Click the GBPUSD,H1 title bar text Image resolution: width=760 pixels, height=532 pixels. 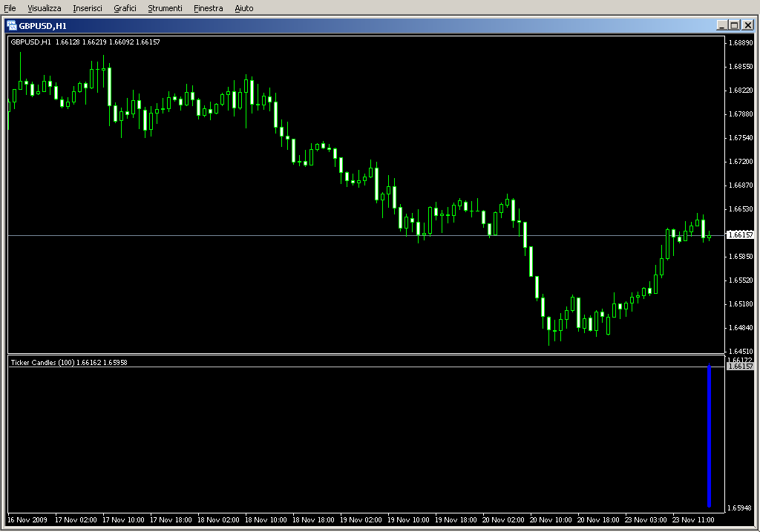tap(42, 26)
